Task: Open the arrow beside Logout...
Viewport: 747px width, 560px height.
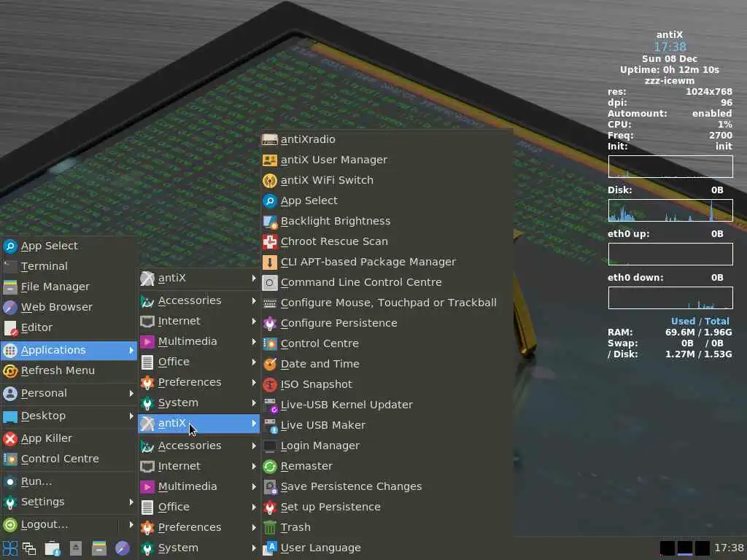Action: click(131, 525)
